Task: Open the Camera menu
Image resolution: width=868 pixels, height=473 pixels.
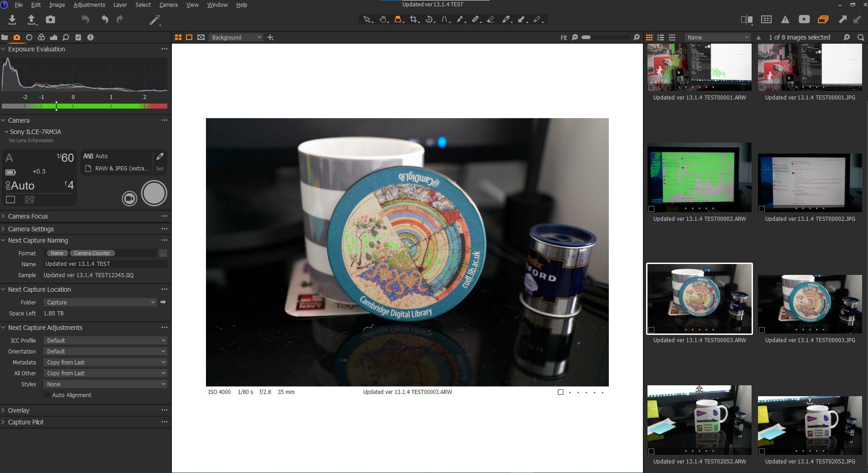Action: (x=168, y=5)
